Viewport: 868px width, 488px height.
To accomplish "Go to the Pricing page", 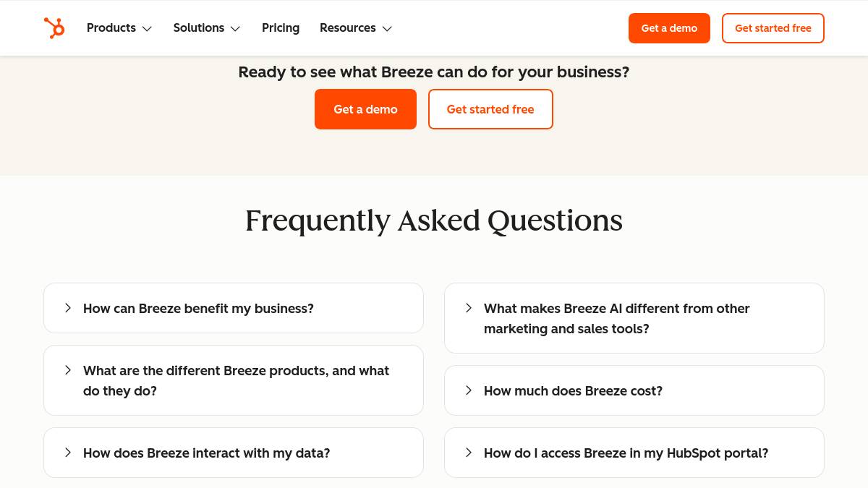I will [281, 28].
